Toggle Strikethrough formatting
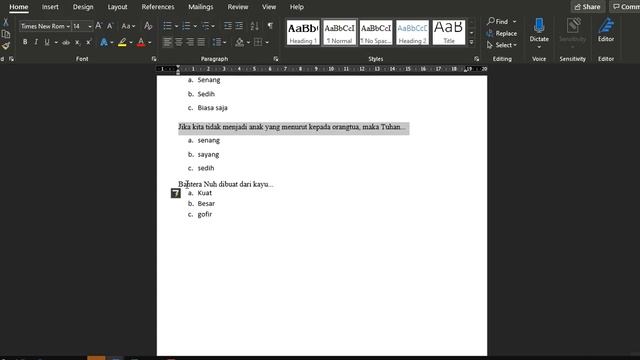 coord(66,42)
